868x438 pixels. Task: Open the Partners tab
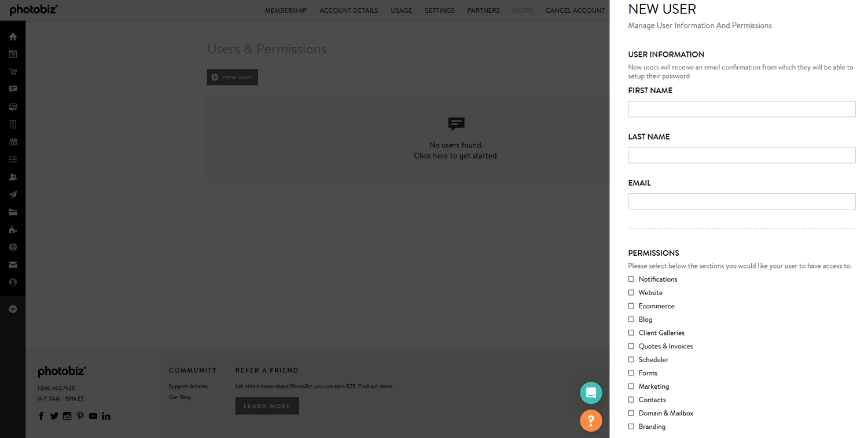[484, 10]
